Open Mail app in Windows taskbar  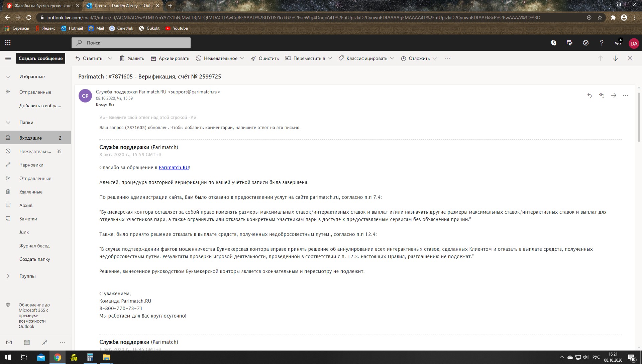[x=41, y=357]
